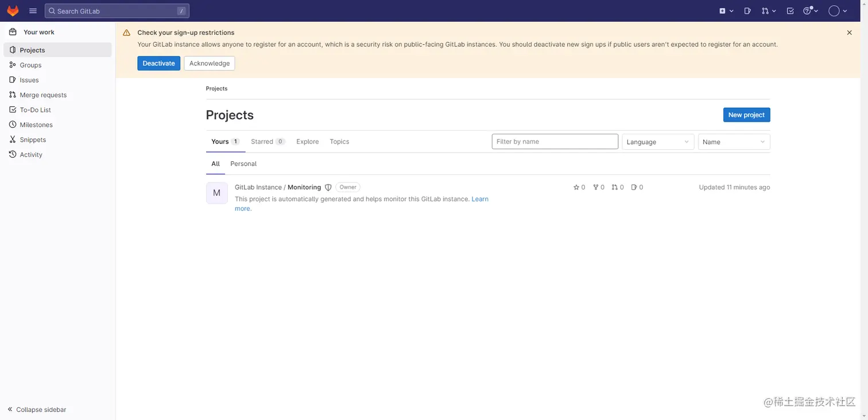The width and height of the screenshot is (868, 420).
Task: Select the All sub-tab
Action: 215,164
